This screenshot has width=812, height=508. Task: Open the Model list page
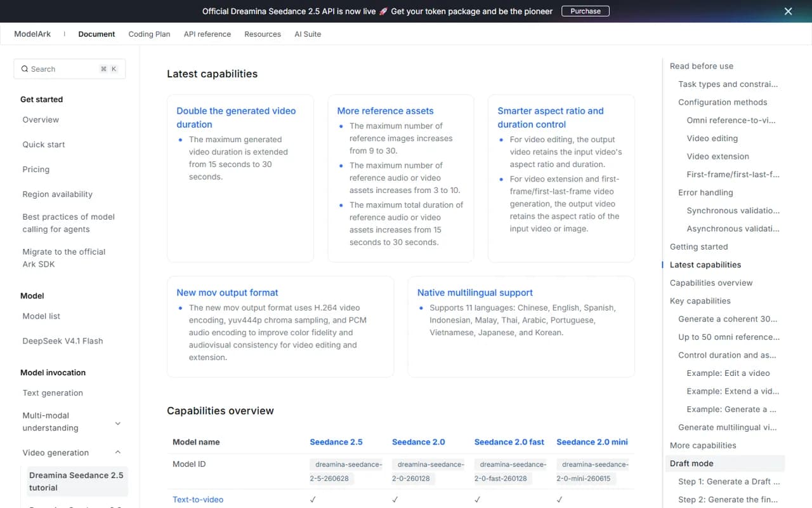pyautogui.click(x=41, y=316)
